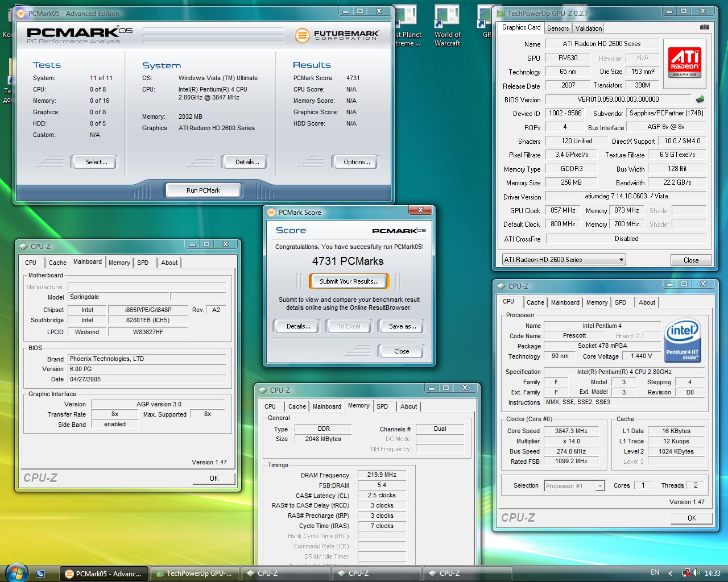Open the Cache tab in the Mainboard CPU-Z window
This screenshot has width=728, height=582.
coord(57,263)
